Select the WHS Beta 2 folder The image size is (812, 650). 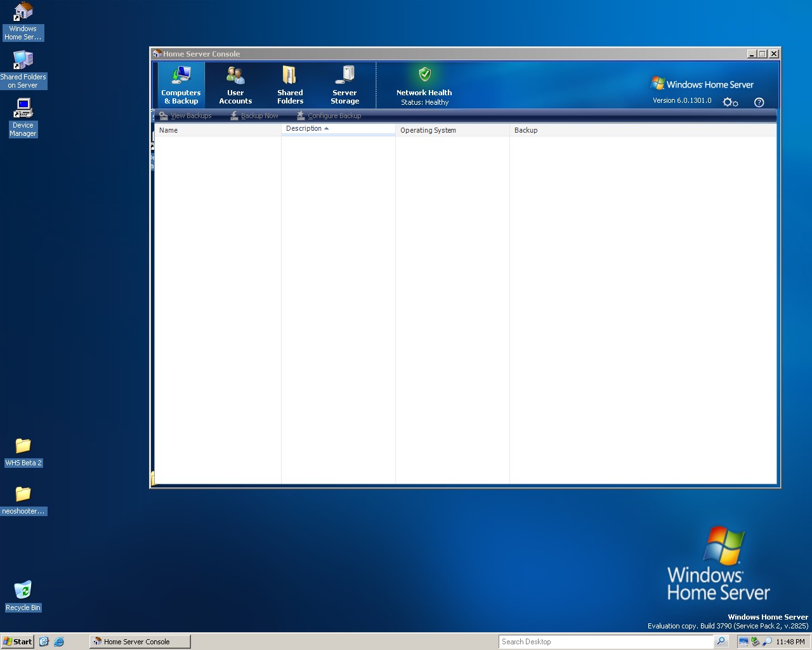click(23, 453)
